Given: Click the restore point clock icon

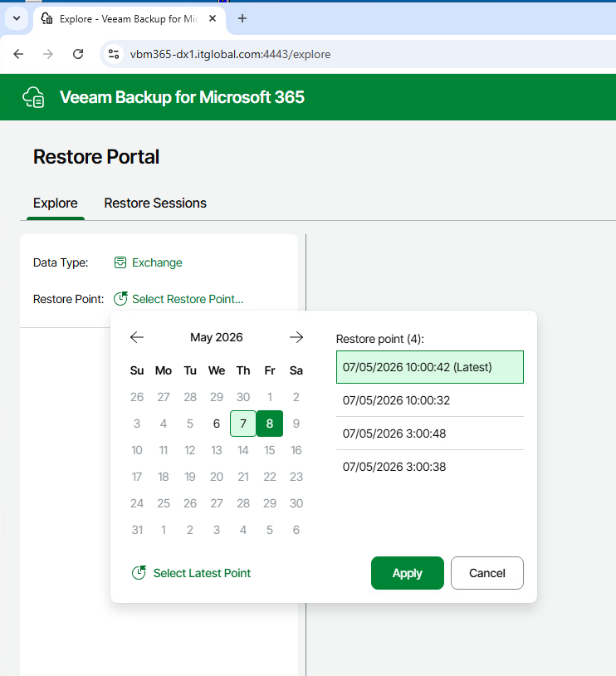Looking at the screenshot, I should (120, 298).
